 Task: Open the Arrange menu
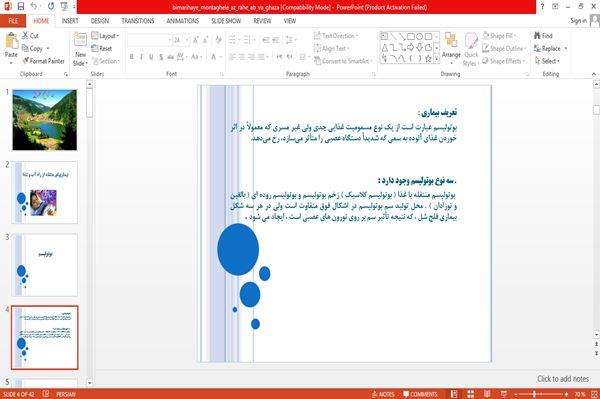pos(451,48)
